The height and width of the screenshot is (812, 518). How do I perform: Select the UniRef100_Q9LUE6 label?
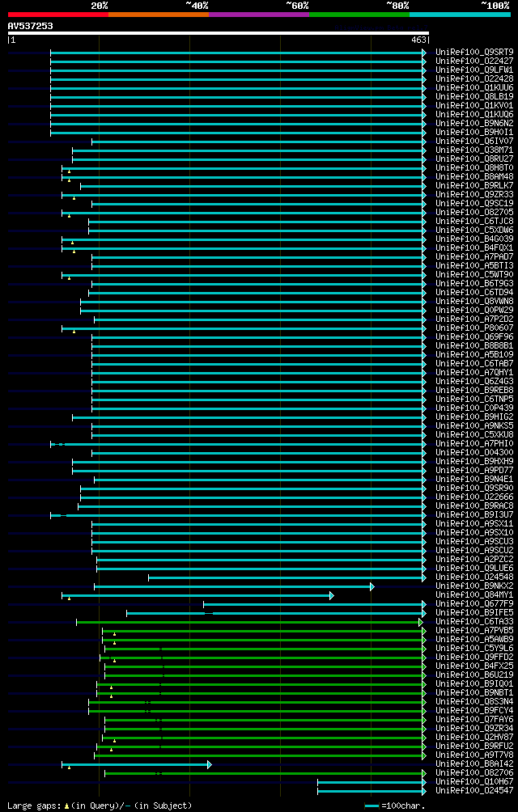tap(474, 569)
